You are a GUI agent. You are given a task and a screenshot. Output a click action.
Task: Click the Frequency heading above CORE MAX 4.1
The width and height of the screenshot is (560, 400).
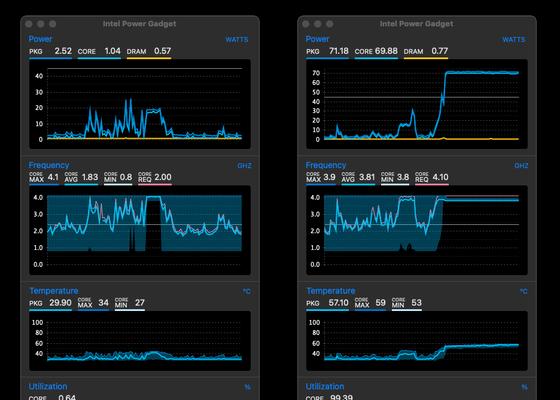coord(49,165)
